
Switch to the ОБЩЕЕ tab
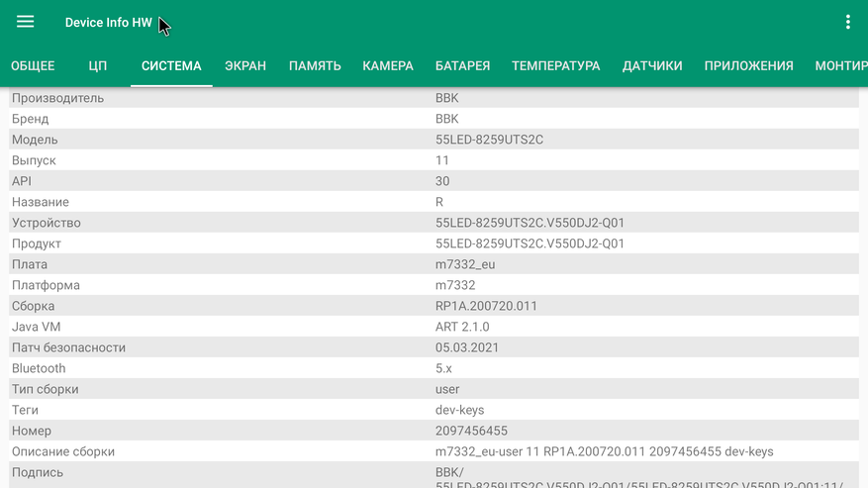click(x=33, y=66)
